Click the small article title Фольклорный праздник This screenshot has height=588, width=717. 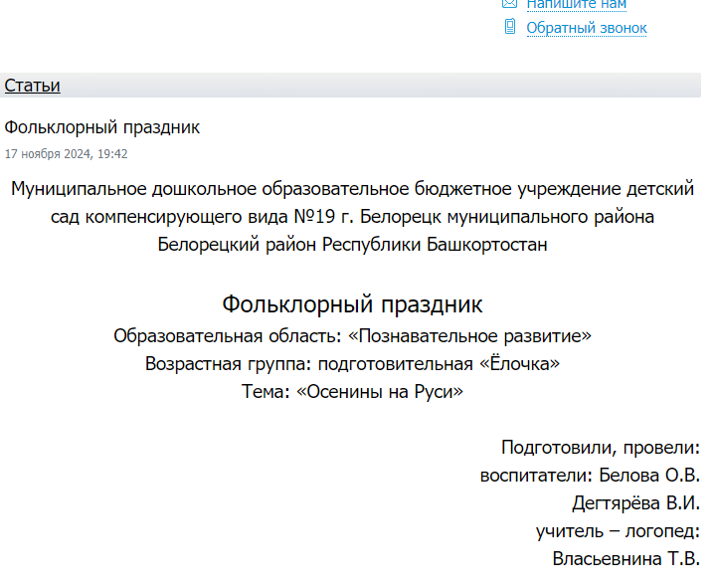tap(102, 127)
